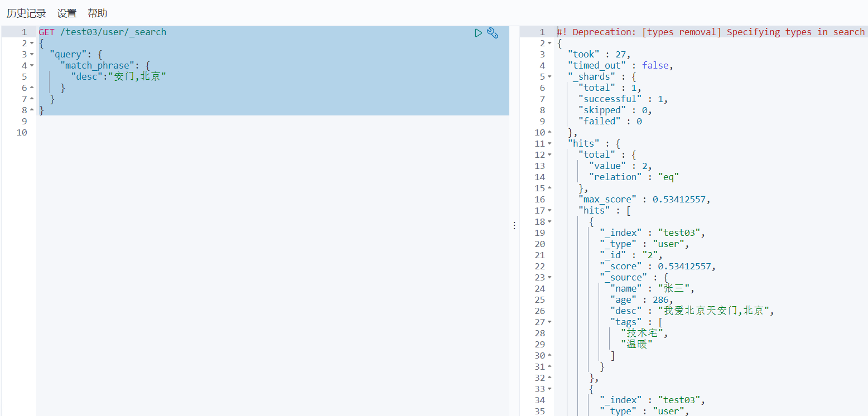Click the "match_phrase" key in the editor

[97, 66]
